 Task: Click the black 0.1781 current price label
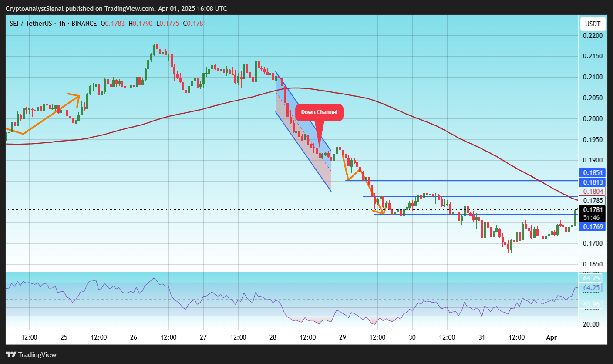[593, 209]
